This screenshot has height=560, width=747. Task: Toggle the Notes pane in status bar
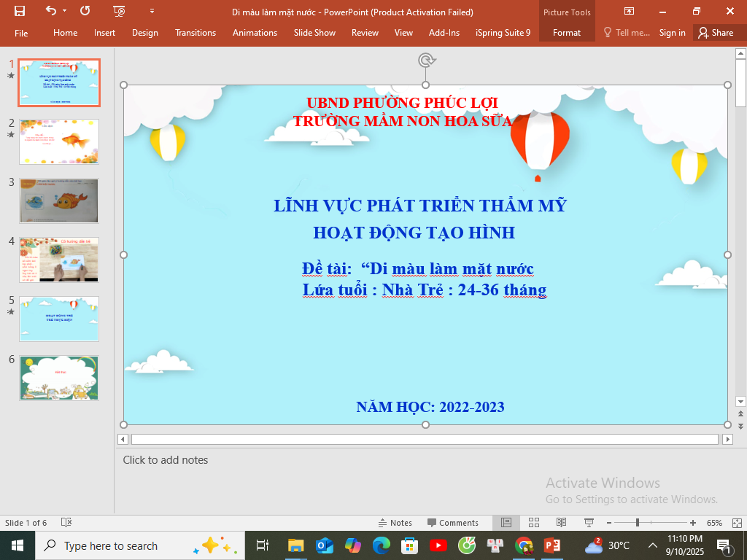click(x=395, y=523)
